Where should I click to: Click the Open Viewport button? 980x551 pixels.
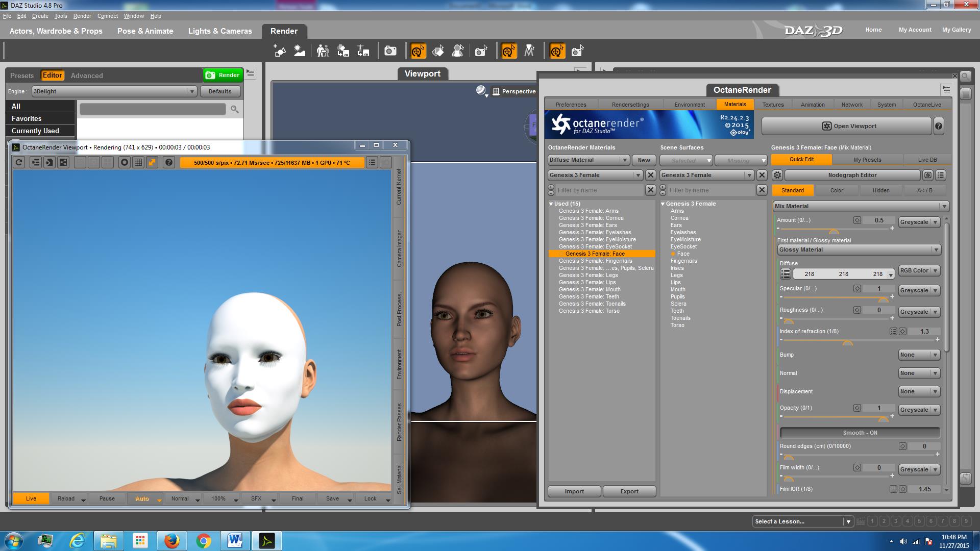pyautogui.click(x=847, y=126)
